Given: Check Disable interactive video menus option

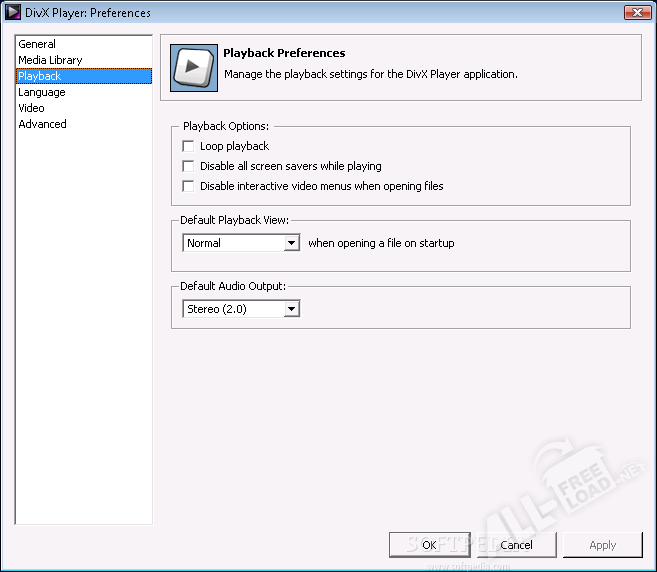Looking at the screenshot, I should pos(188,186).
